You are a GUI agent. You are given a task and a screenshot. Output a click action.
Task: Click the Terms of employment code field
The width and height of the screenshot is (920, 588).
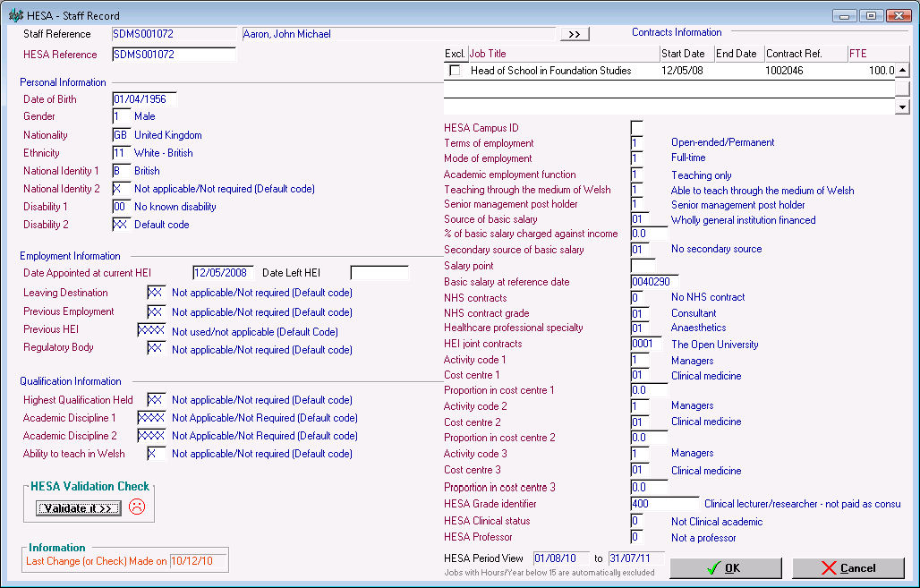pos(636,142)
